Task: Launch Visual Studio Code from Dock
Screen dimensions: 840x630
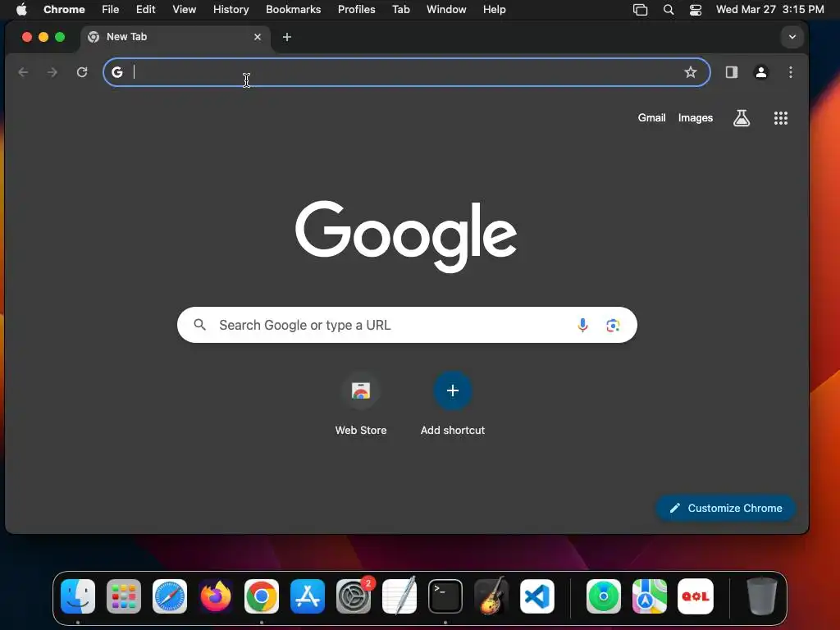Action: tap(536, 596)
